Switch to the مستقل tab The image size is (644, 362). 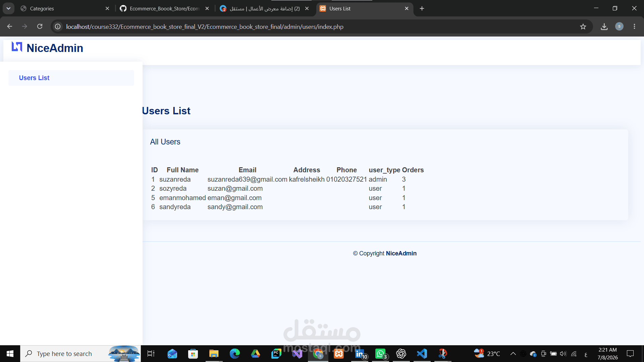pos(264,8)
